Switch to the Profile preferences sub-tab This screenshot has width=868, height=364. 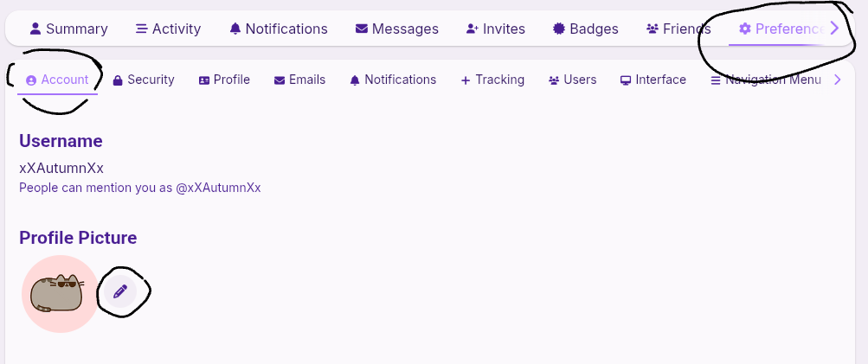[224, 80]
